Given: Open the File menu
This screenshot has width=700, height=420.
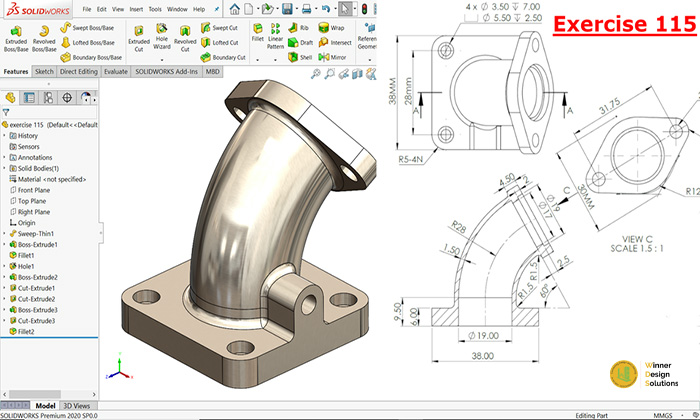Looking at the screenshot, I should click(87, 9).
